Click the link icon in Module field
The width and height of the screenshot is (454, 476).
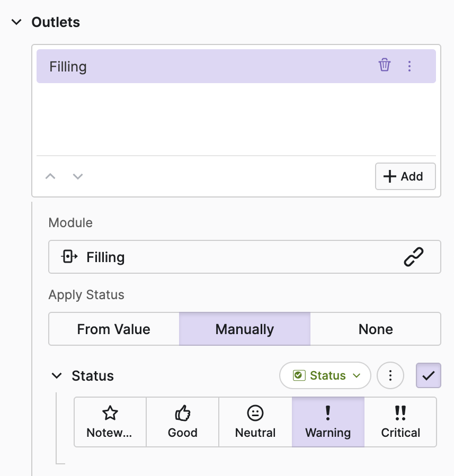[414, 257]
